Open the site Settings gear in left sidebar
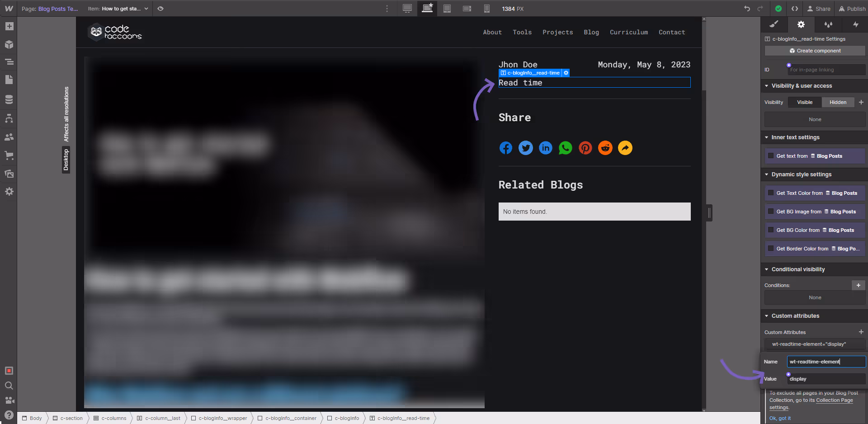Screen dimensions: 868x424 pyautogui.click(x=9, y=192)
